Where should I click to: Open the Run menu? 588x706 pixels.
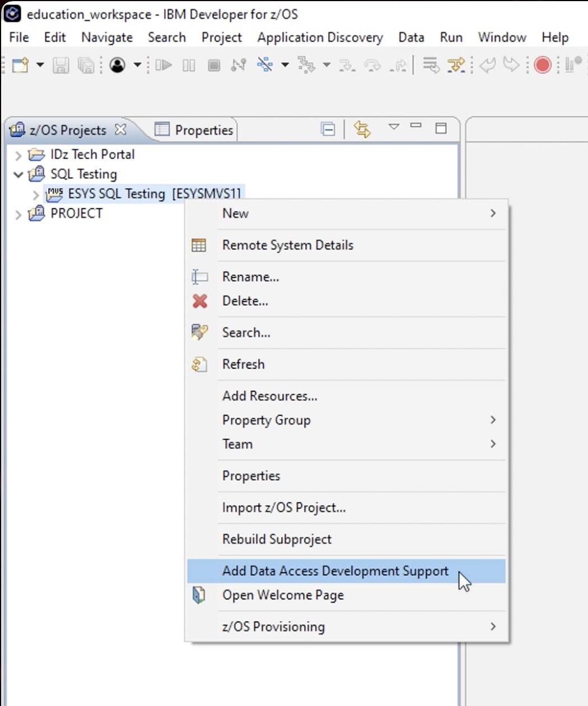pos(451,37)
